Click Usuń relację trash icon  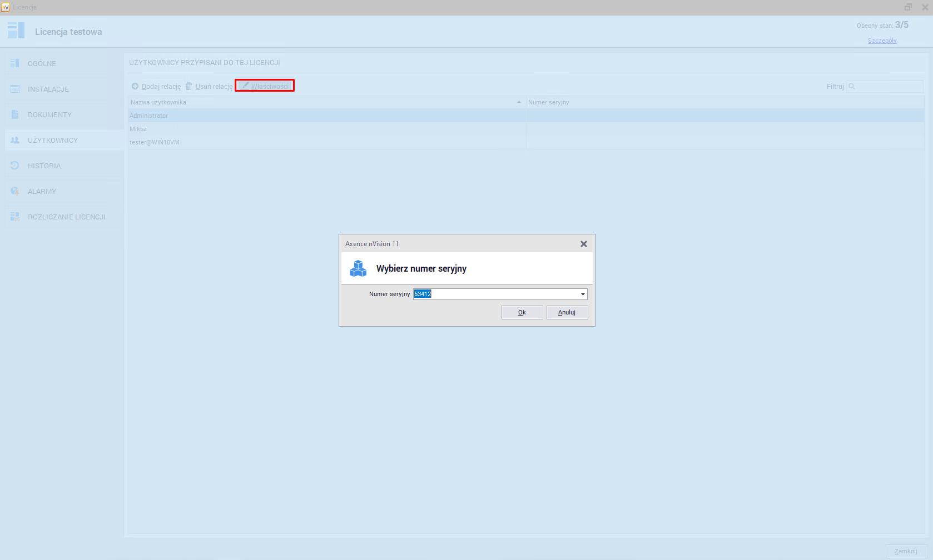189,86
